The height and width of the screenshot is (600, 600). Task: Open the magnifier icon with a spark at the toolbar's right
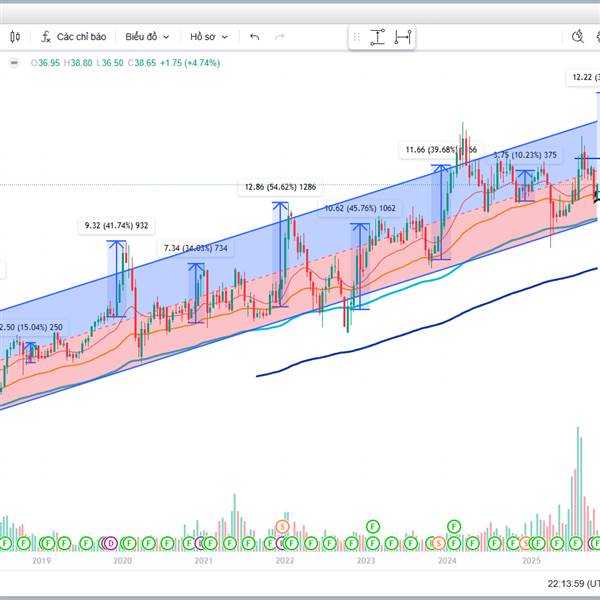[x=577, y=37]
